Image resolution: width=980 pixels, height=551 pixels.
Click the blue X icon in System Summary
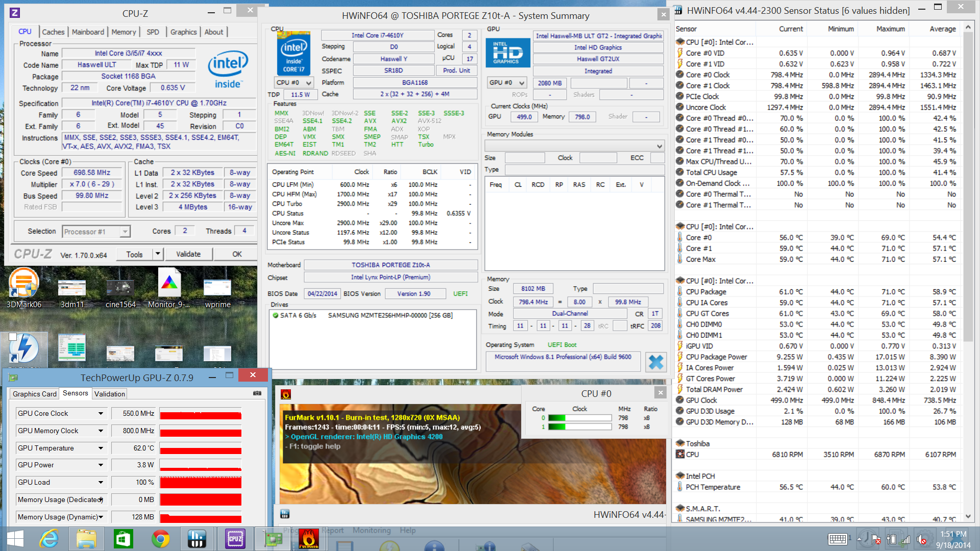coord(656,362)
